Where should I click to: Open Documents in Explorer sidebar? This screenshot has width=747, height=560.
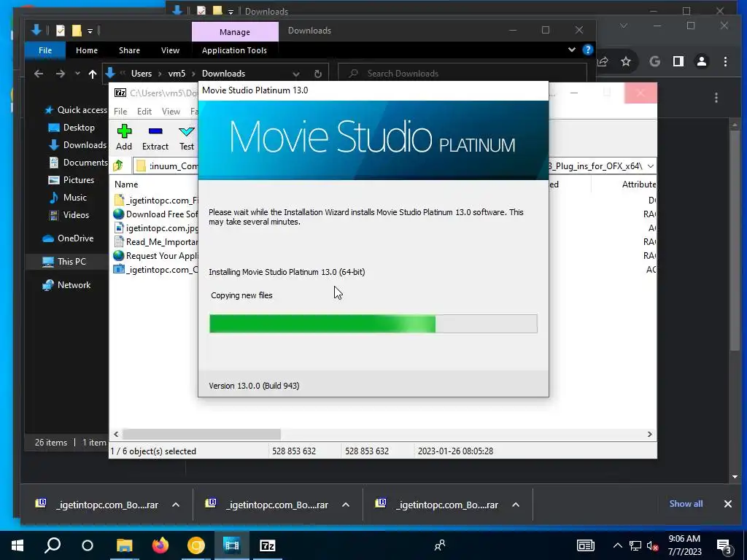[79, 163]
